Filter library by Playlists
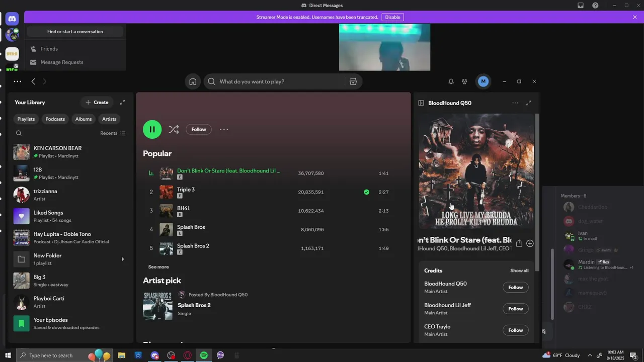644x362 pixels. 26,119
